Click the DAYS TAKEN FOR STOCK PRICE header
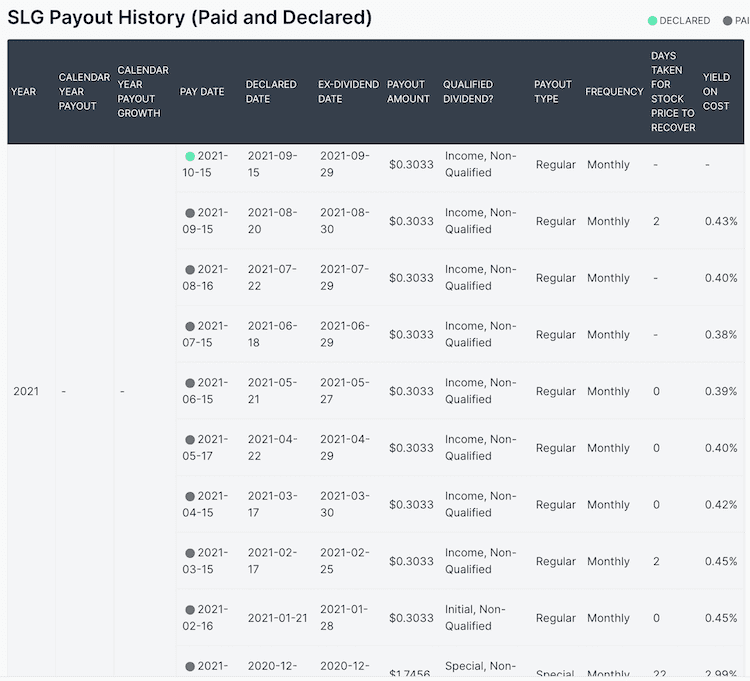750x681 pixels. click(x=673, y=91)
